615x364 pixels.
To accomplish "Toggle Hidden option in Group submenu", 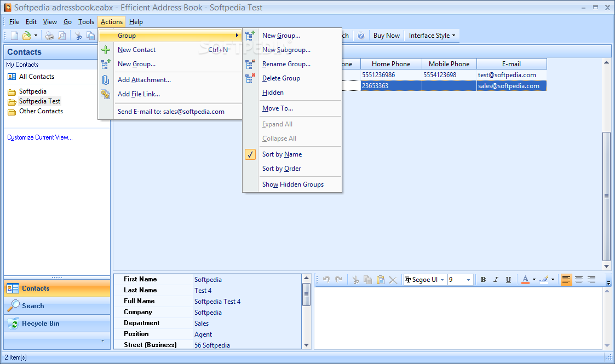I will (x=292, y=93).
